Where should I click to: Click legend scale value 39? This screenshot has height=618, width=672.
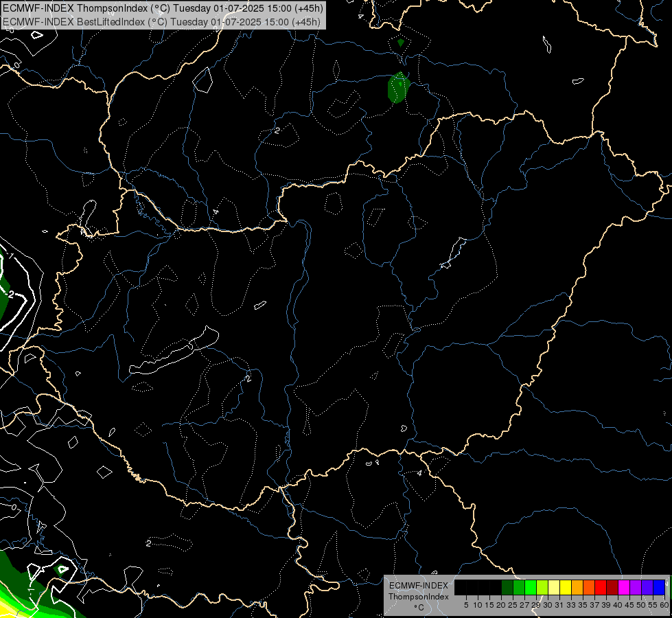click(606, 605)
